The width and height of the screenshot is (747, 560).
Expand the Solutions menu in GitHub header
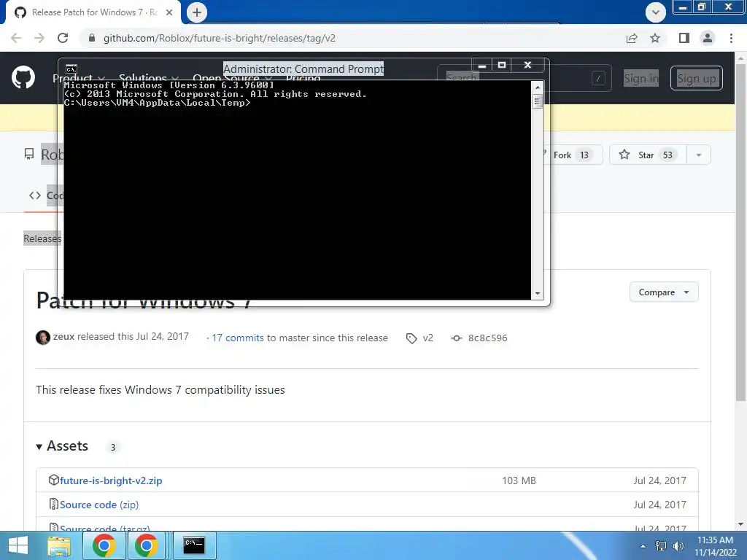click(149, 77)
